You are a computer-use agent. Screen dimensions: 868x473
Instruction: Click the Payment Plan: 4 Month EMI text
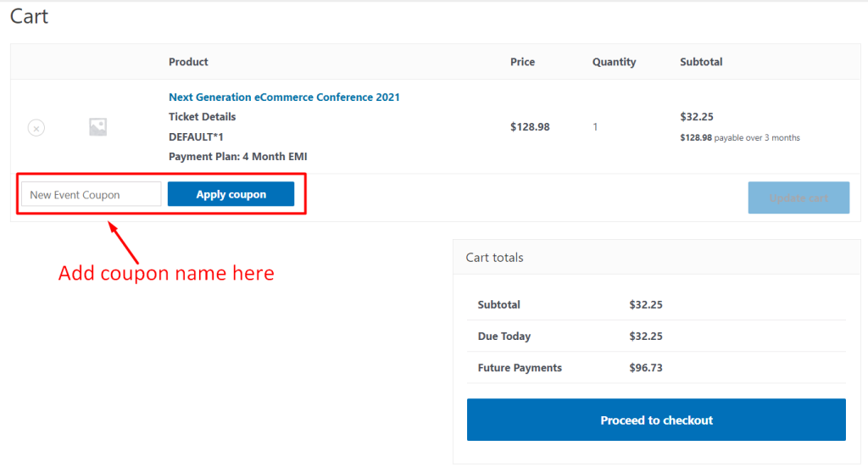pyautogui.click(x=238, y=157)
